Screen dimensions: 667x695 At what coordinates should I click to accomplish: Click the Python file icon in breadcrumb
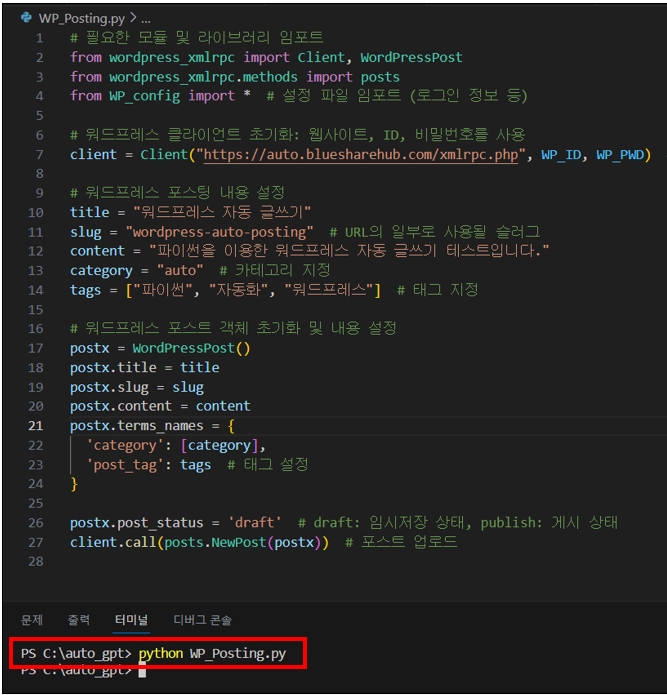(26, 18)
